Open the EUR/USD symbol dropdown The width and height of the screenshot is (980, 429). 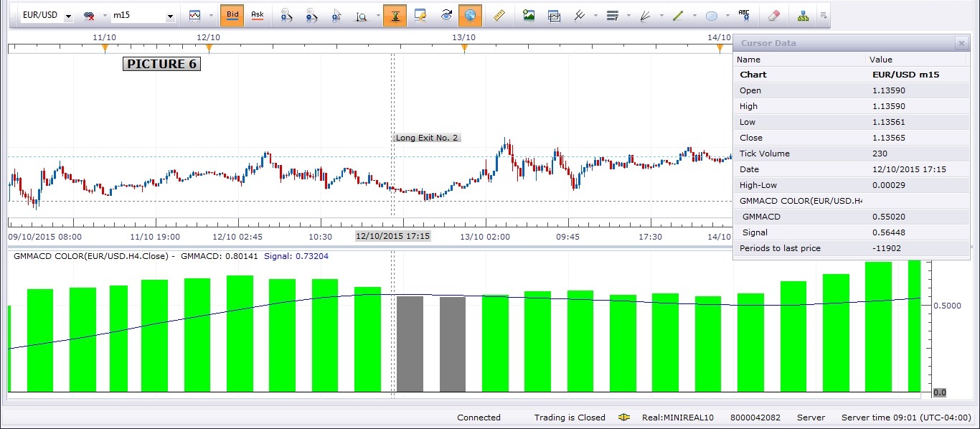click(x=68, y=16)
